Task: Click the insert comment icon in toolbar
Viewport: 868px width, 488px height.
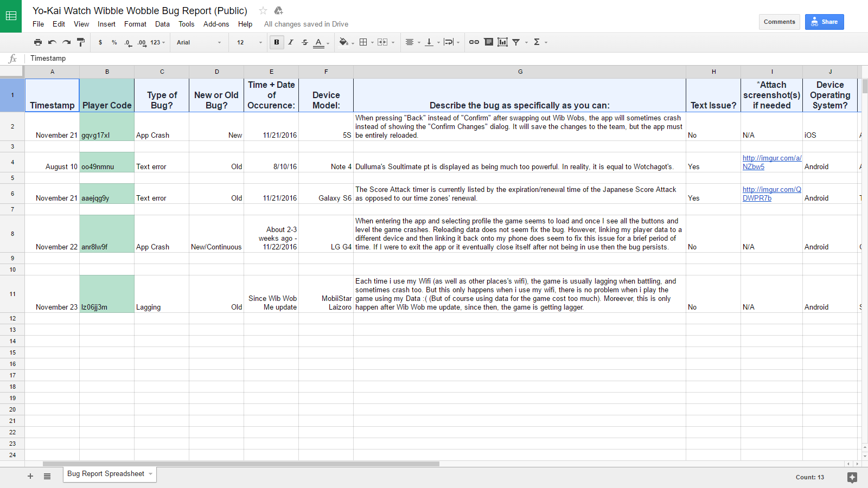Action: coord(488,42)
